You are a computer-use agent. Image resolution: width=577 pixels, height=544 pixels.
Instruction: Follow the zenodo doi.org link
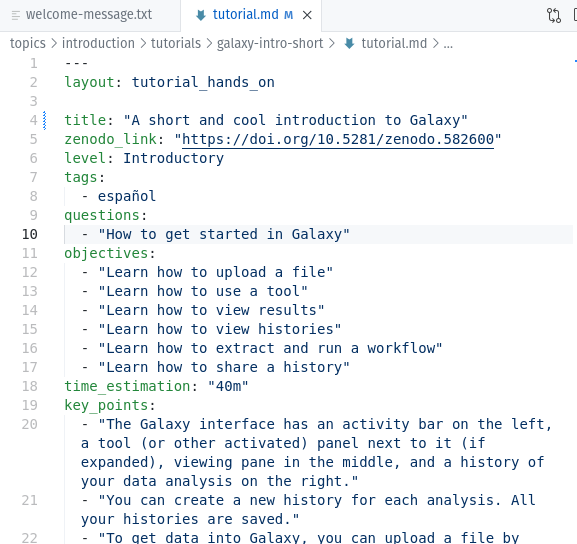click(x=338, y=139)
